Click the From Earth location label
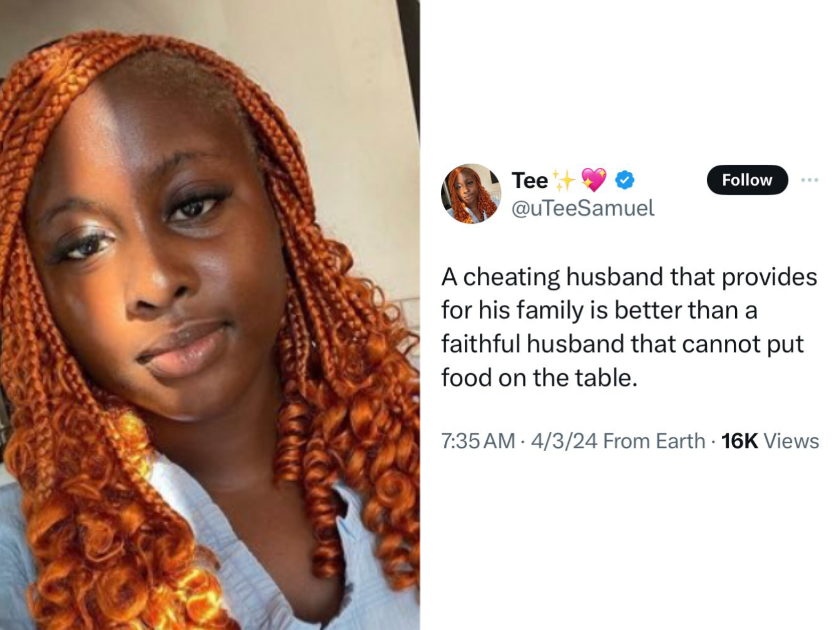Image resolution: width=840 pixels, height=630 pixels. tap(654, 441)
